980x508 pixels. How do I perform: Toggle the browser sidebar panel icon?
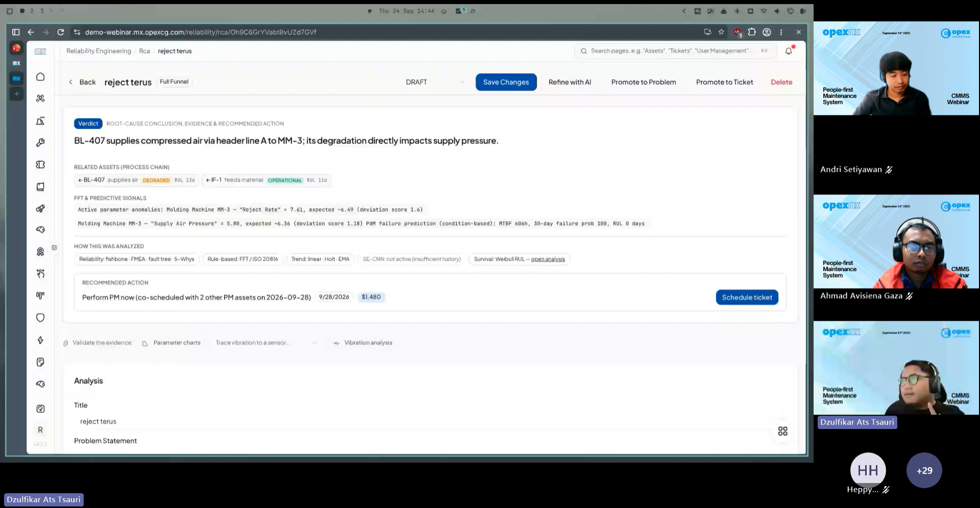tap(16, 32)
